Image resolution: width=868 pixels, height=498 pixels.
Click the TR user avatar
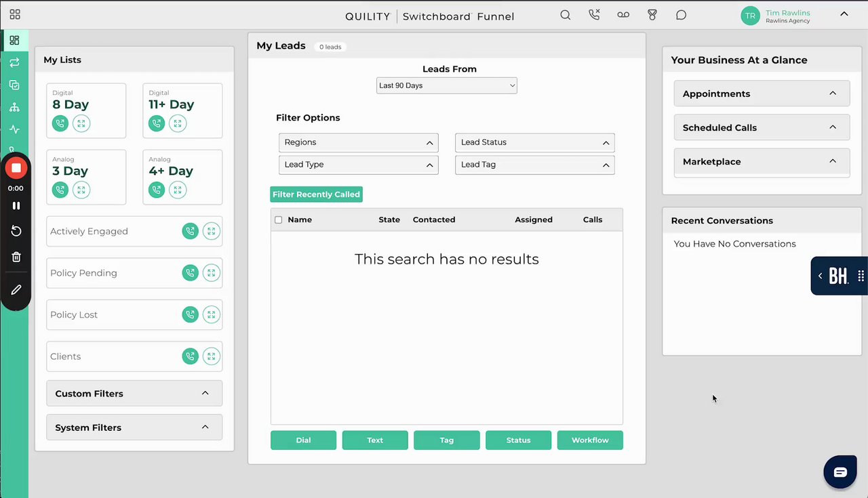[750, 16]
